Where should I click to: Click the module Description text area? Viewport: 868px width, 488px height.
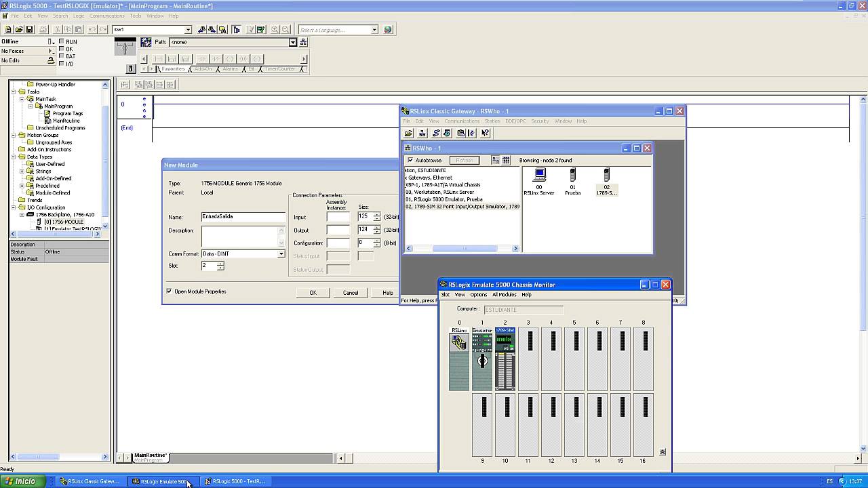(243, 237)
